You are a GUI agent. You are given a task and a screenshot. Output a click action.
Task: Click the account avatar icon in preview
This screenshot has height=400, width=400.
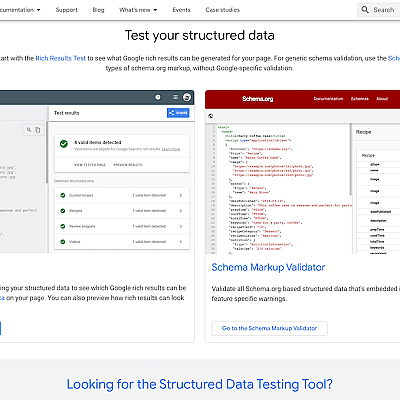[x=187, y=97]
